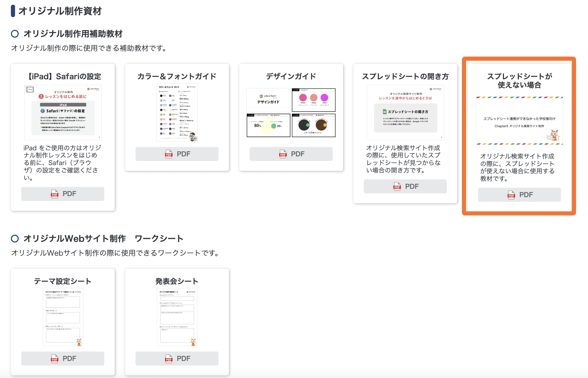Click PDF icon under iPad Safariの設定 card

[x=54, y=194]
